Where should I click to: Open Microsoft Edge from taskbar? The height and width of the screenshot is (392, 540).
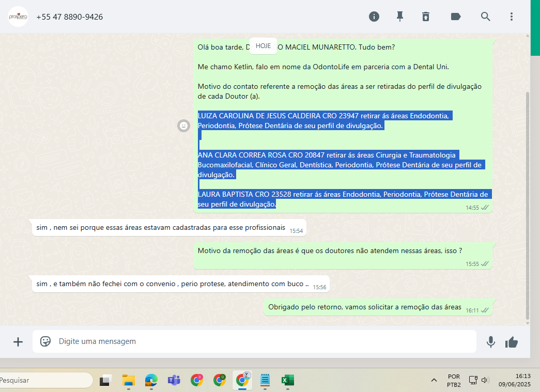(151, 380)
